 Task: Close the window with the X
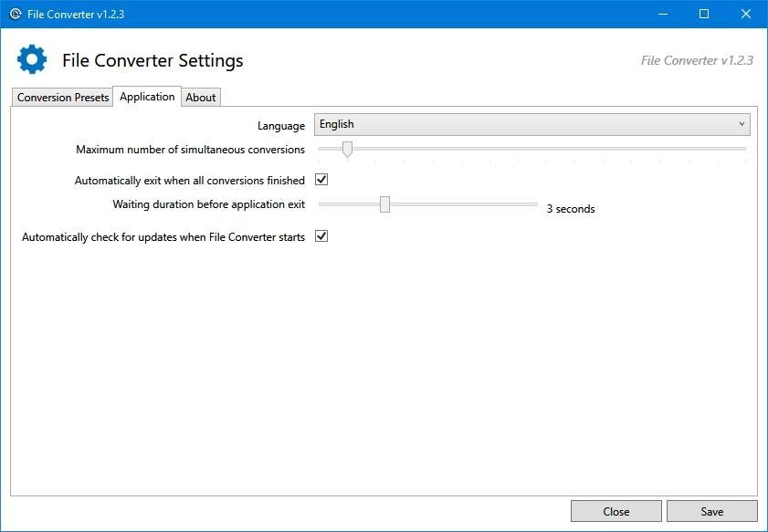746,14
